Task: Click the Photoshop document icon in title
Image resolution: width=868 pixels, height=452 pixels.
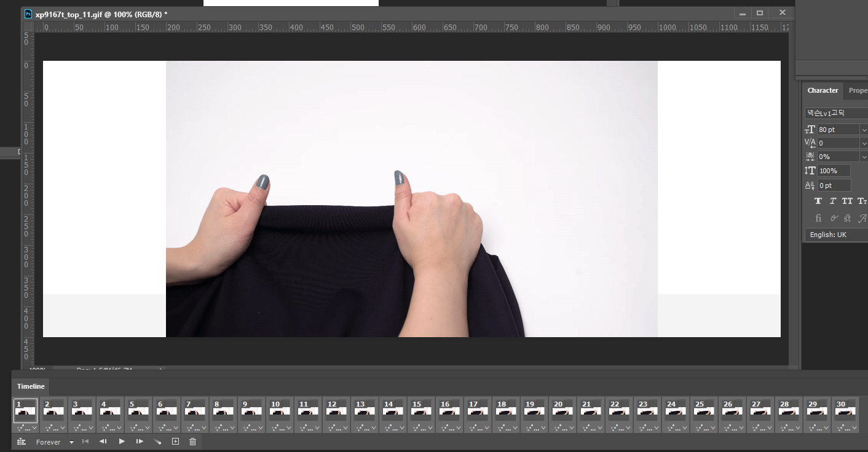Action: pyautogui.click(x=28, y=14)
